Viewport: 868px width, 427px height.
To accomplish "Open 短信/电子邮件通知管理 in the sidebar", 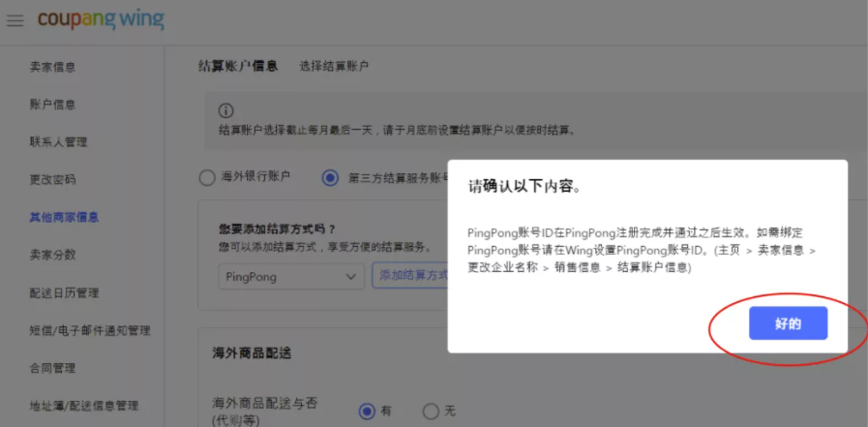I will [89, 331].
